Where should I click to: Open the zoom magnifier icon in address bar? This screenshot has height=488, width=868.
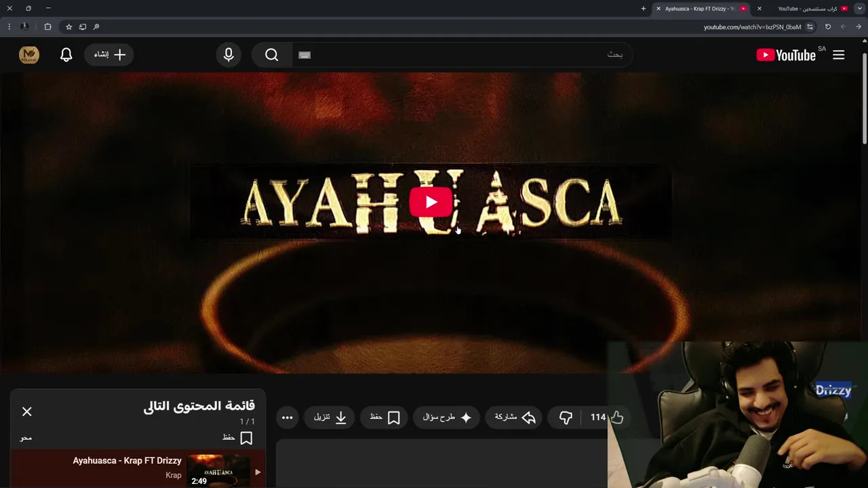click(96, 27)
